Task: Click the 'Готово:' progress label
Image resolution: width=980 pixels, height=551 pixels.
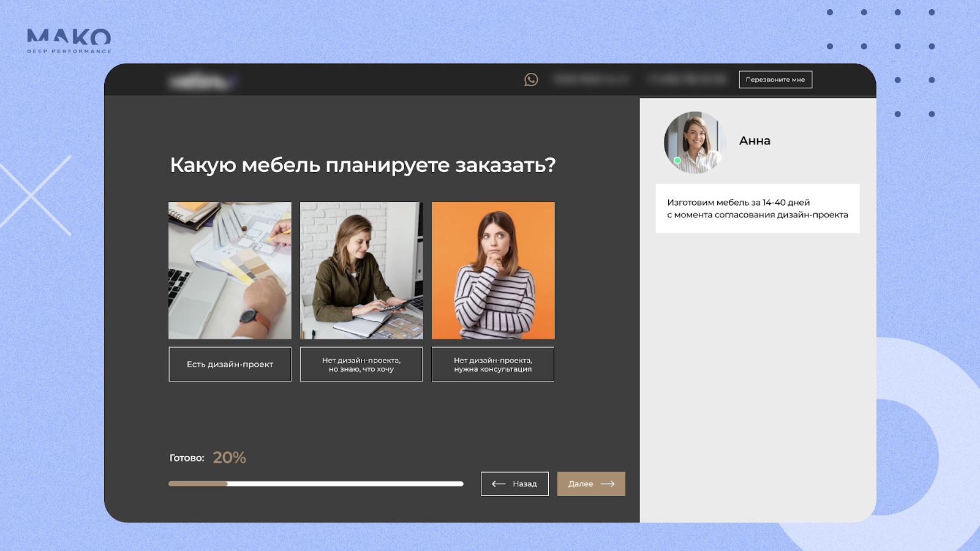Action: coord(187,458)
